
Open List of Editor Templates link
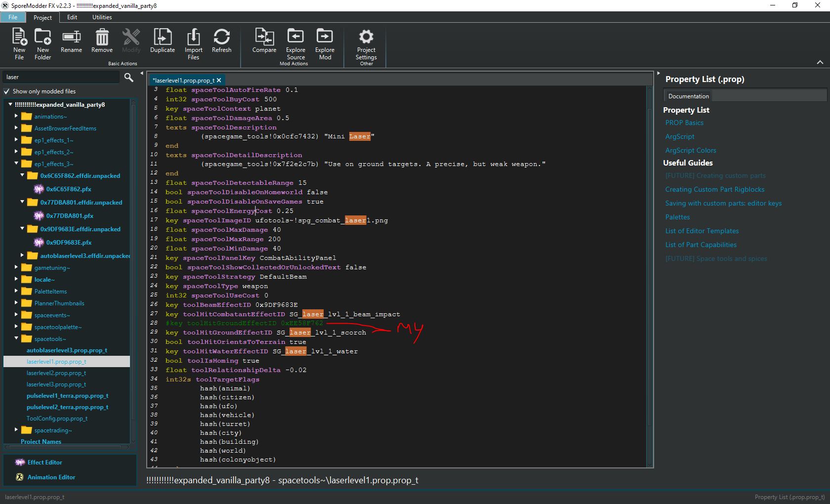[702, 231]
